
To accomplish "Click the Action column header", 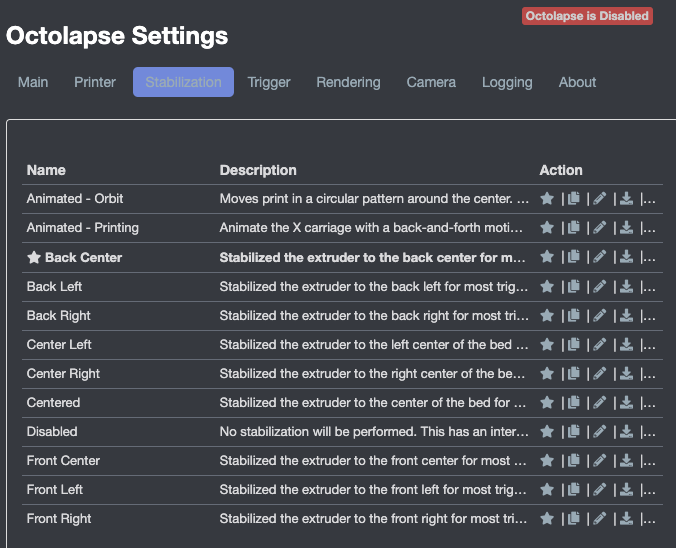I will point(561,170).
